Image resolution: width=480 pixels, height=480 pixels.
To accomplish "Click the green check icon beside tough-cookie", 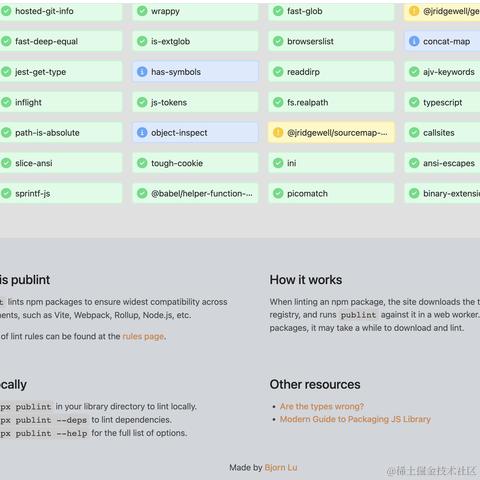I will (142, 163).
